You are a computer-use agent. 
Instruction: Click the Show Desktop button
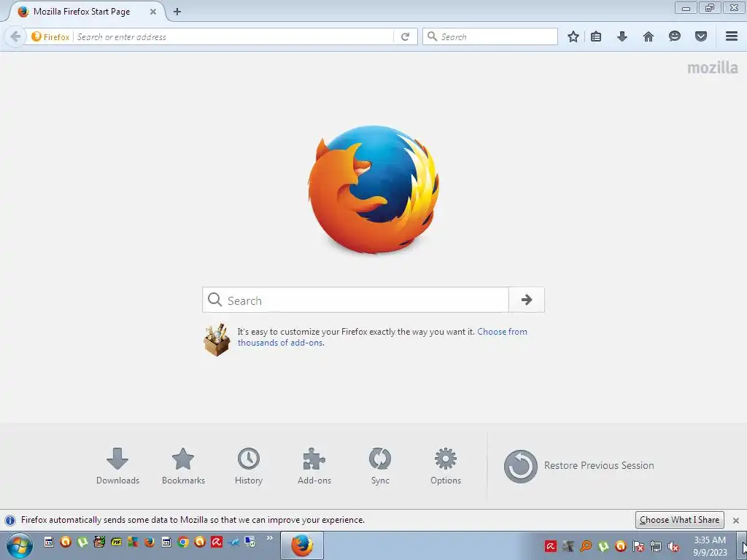[x=742, y=545]
